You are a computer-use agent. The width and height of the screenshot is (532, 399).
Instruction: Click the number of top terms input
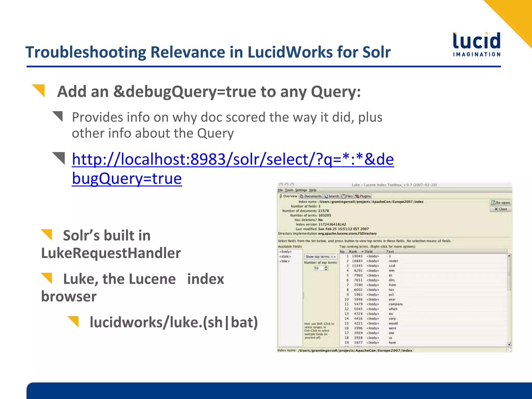pyautogui.click(x=319, y=268)
